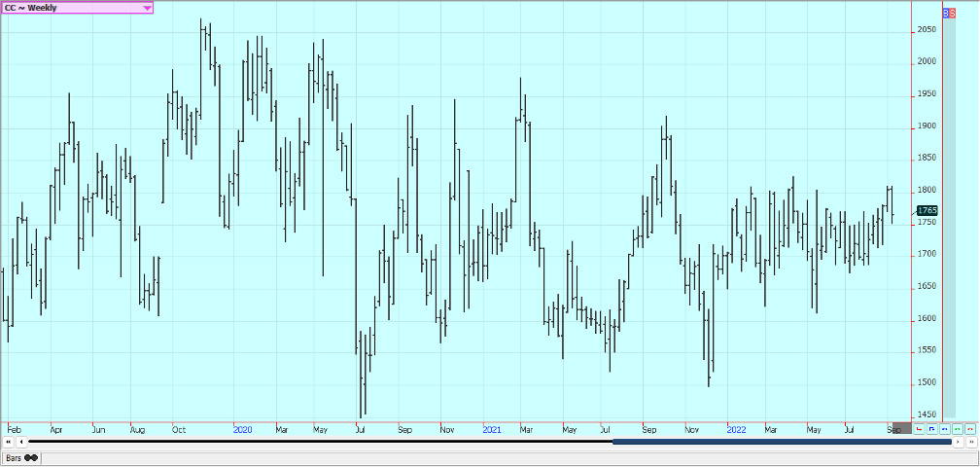Click the 2050 price axis label
Image resolution: width=980 pixels, height=467 pixels.
pos(927,30)
